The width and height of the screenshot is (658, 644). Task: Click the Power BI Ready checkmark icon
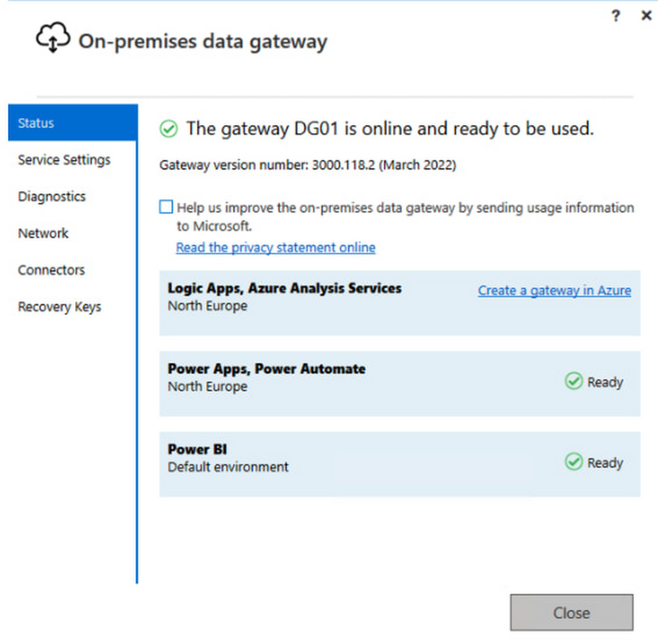(574, 462)
